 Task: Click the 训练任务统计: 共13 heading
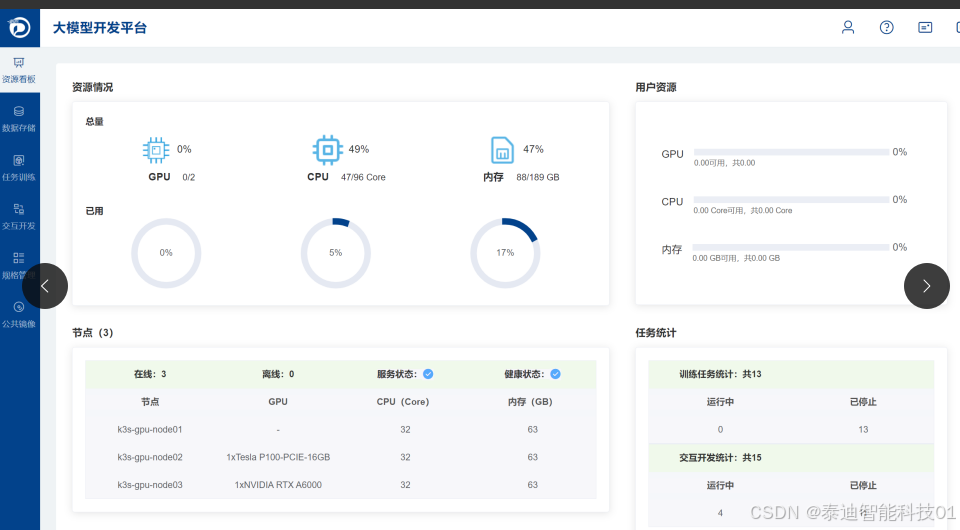pyautogui.click(x=720, y=374)
